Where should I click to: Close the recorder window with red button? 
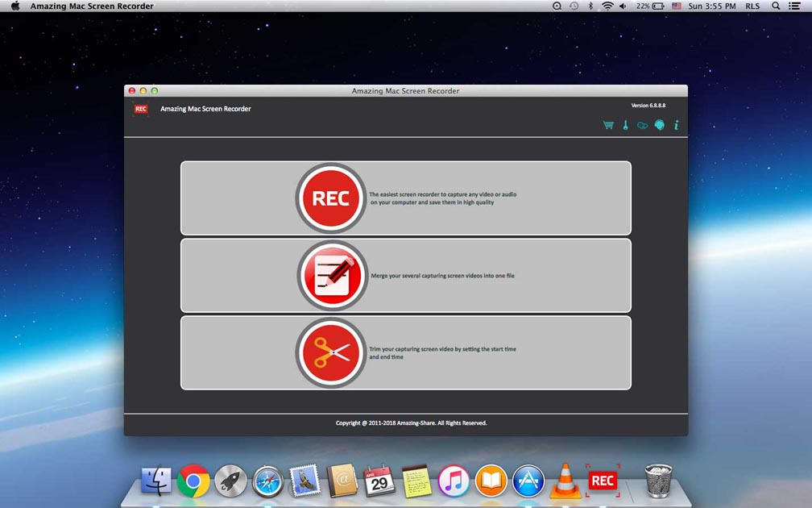coord(132,90)
